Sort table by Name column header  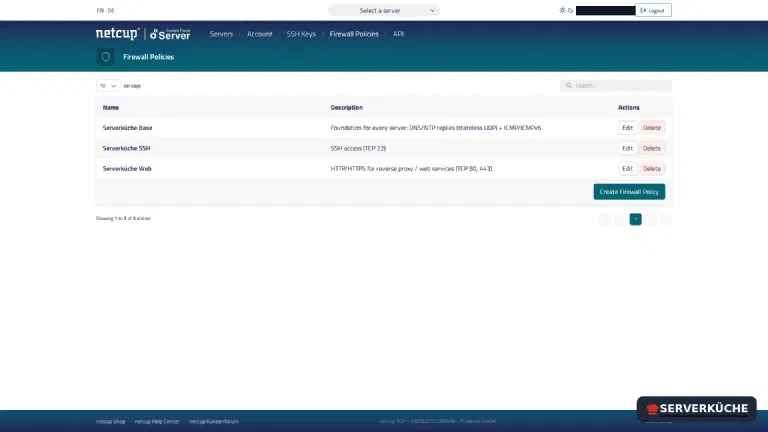(111, 107)
